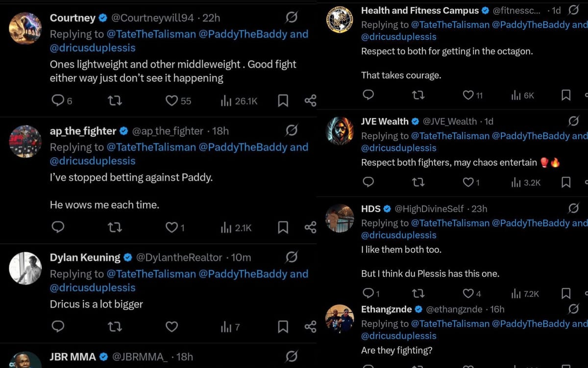This screenshot has height=368, width=588.
Task: Retweet ap_the_fighter's post
Action: pos(115,228)
